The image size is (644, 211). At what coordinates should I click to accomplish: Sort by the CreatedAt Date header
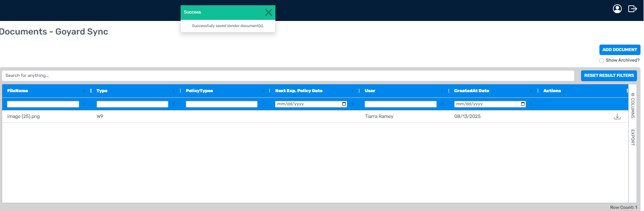pyautogui.click(x=472, y=91)
